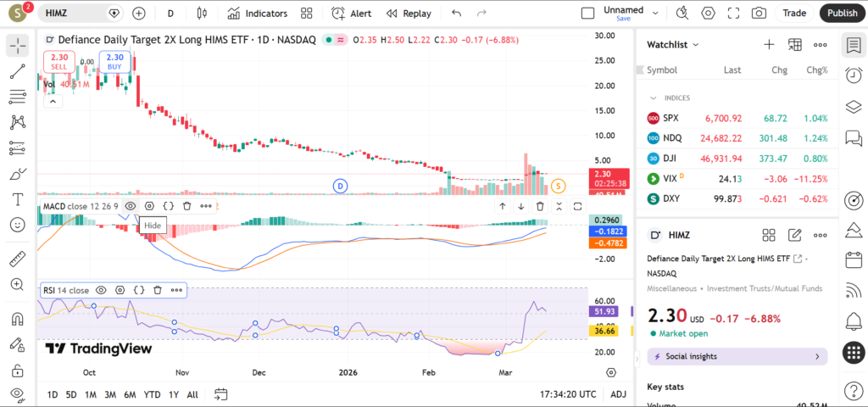Viewport: 868px width, 407px height.
Task: Click the Publish button
Action: [x=842, y=14]
